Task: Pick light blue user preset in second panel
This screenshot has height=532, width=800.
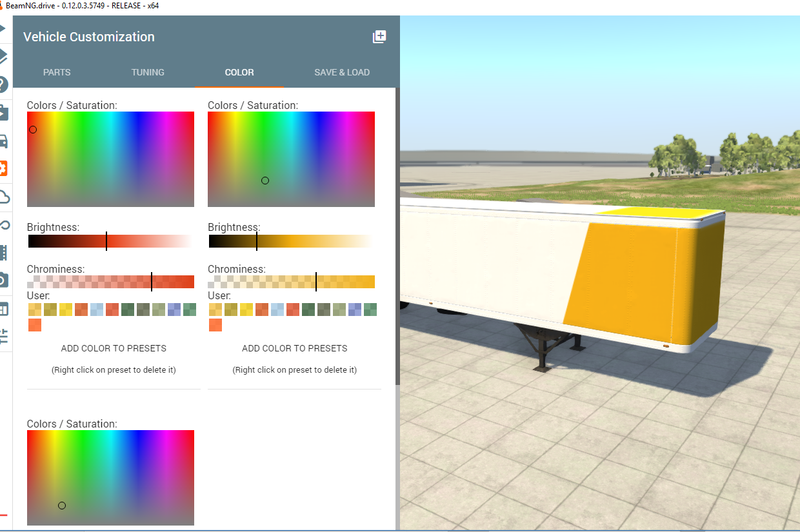Action: pos(277,310)
